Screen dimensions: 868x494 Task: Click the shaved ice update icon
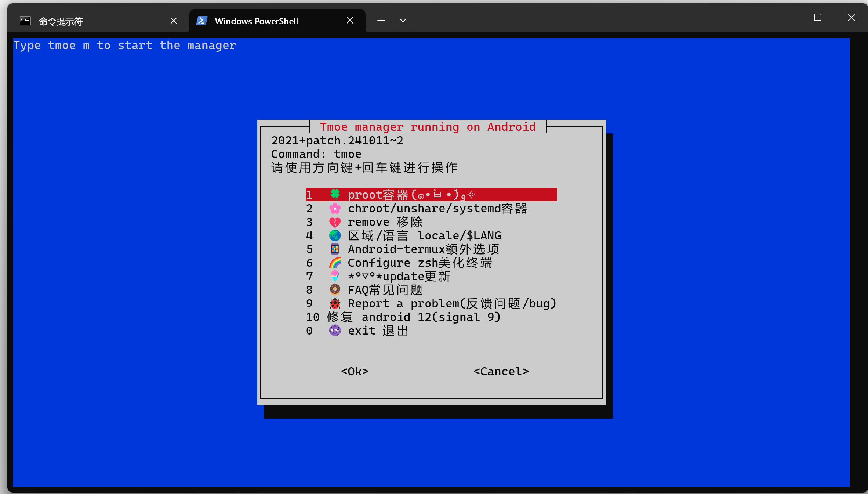[x=335, y=276]
